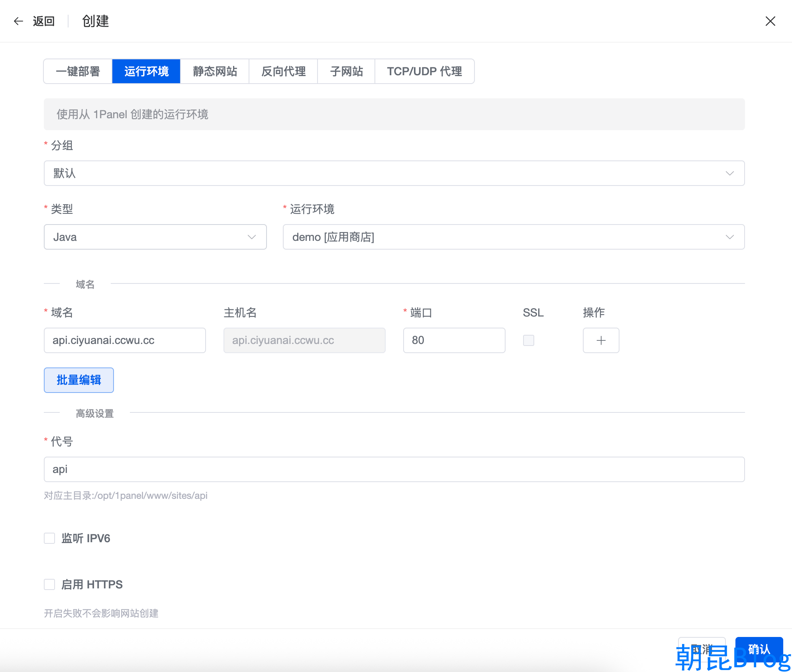Enable the 监听 IPV6 checkbox
792x672 pixels.
pyautogui.click(x=49, y=538)
